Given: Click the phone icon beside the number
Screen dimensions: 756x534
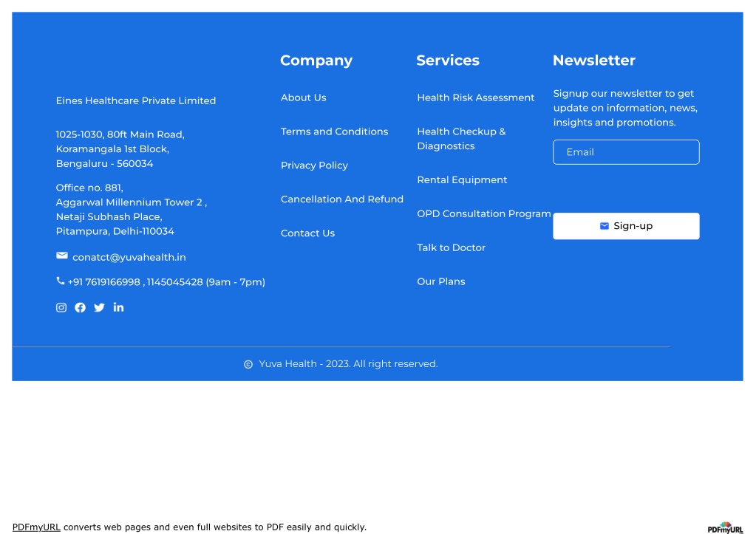Looking at the screenshot, I should (61, 281).
